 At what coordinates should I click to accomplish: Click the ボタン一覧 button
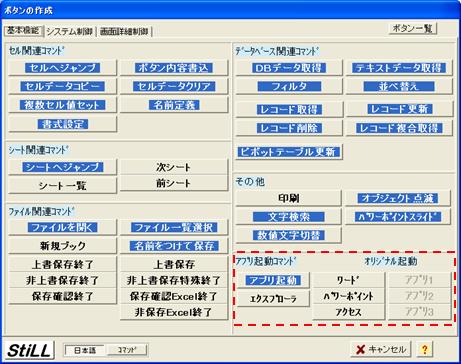(413, 28)
